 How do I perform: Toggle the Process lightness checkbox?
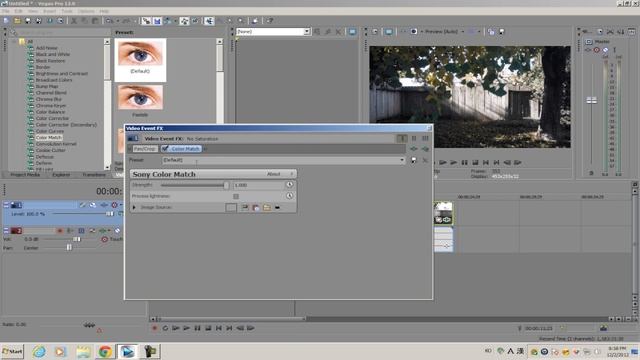236,196
